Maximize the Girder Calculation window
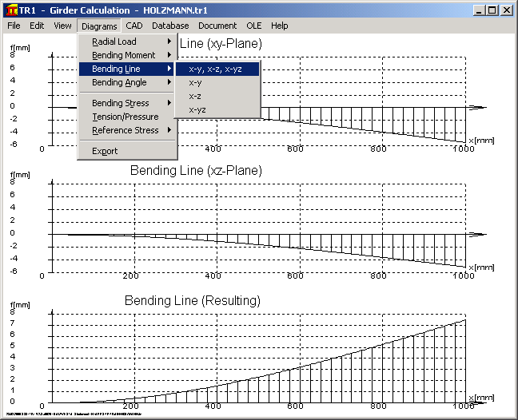518x420 pixels. coord(492,10)
